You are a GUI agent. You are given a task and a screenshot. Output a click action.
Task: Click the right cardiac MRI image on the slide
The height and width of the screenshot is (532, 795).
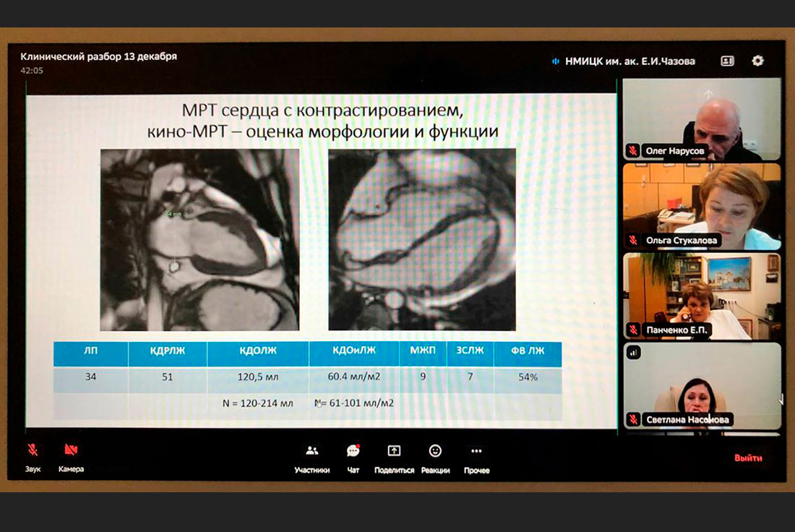[x=422, y=239]
